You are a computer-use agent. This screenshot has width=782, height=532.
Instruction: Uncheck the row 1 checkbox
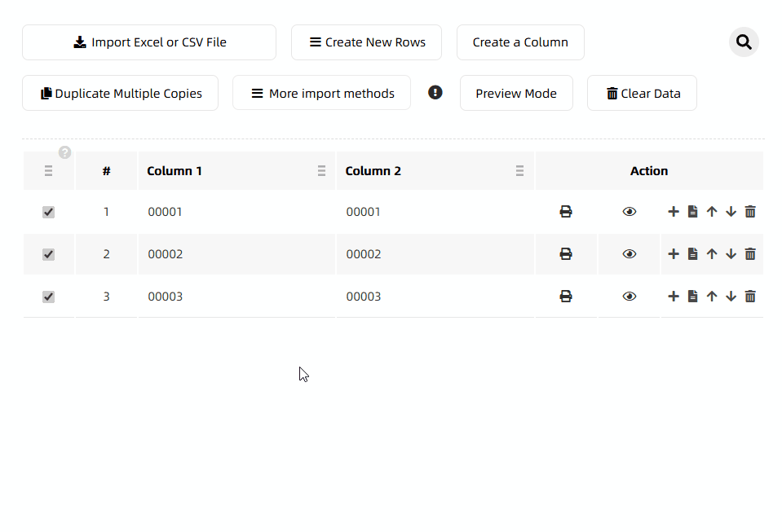(x=48, y=213)
